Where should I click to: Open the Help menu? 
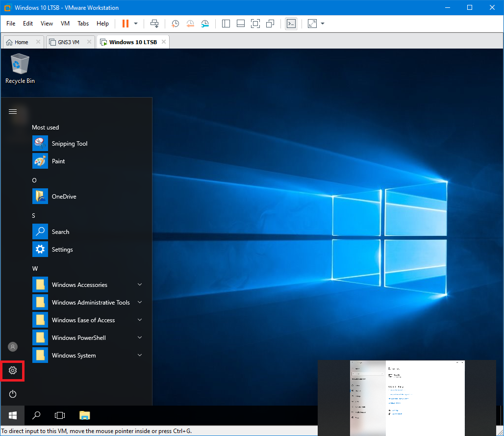tap(102, 24)
